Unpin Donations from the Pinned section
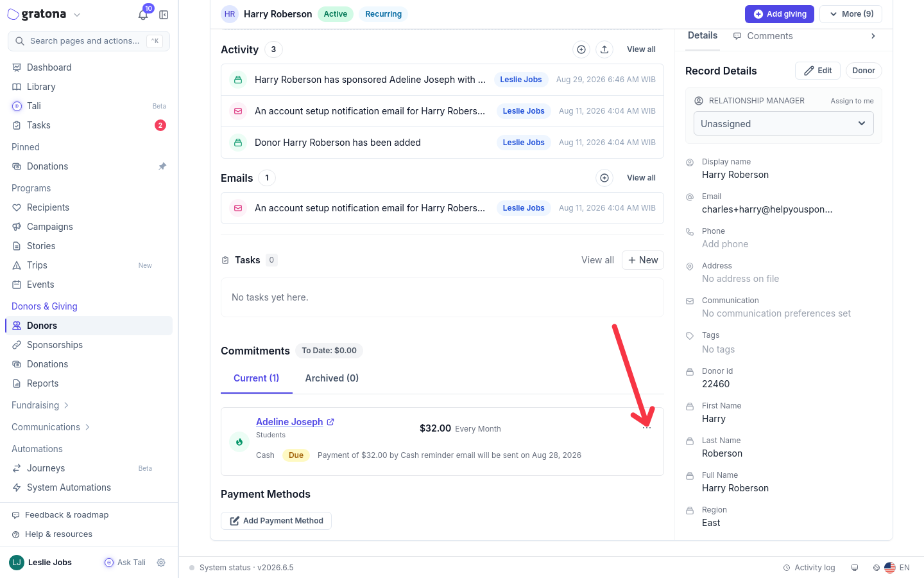The image size is (924, 578). pos(162,166)
